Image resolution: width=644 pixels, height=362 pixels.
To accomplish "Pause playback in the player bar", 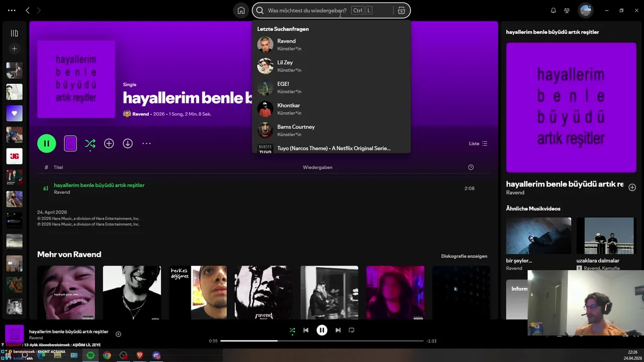I will click(x=322, y=330).
